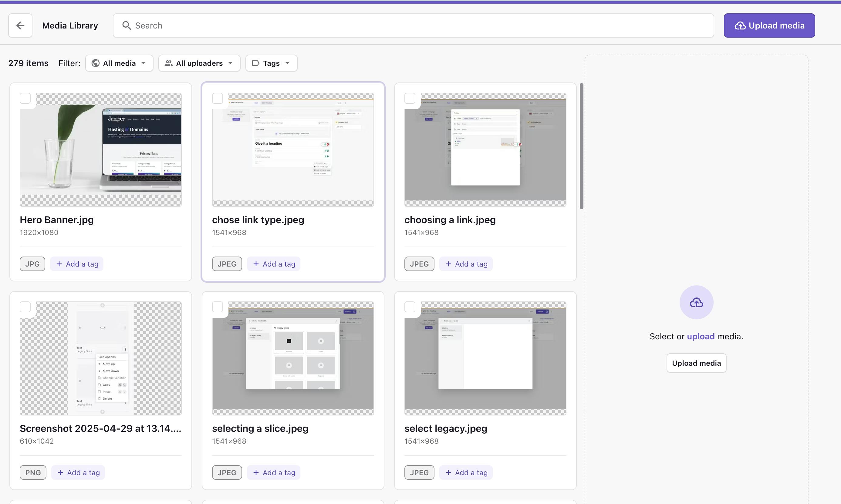Open Hero Banner.jpg thumbnail
The height and width of the screenshot is (504, 841).
click(101, 150)
